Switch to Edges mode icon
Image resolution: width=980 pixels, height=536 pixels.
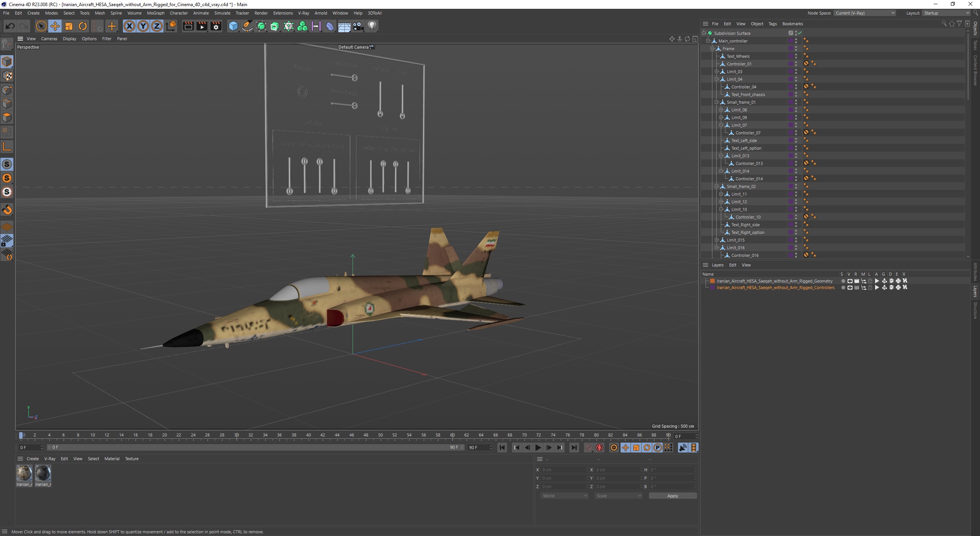(x=7, y=104)
